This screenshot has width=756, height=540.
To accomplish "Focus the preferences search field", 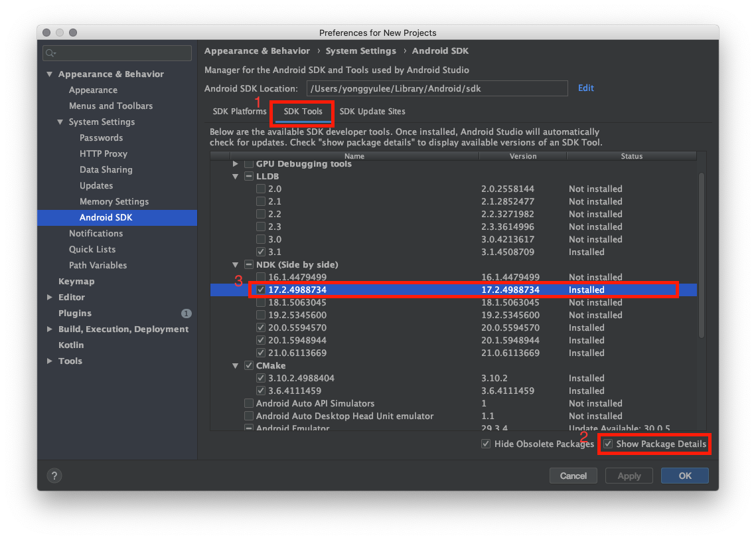I will tap(117, 53).
